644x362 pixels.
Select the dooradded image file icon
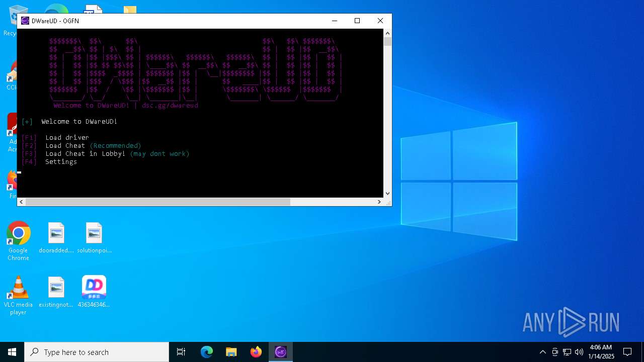(x=56, y=237)
